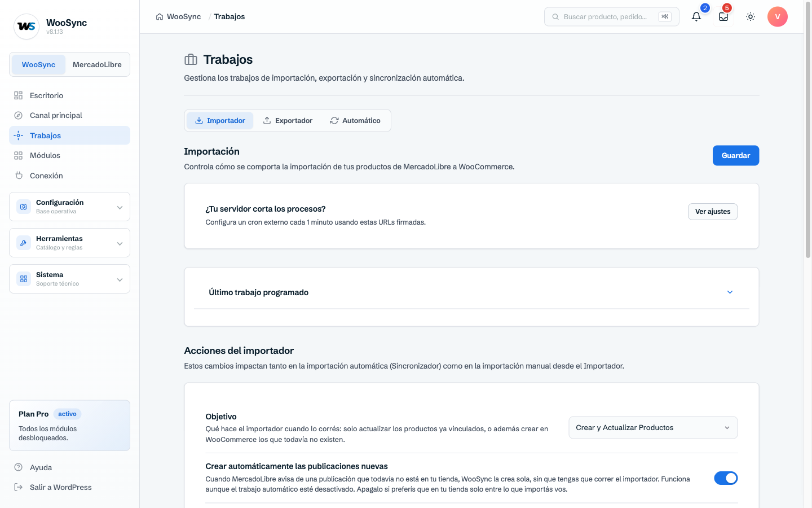Open the user avatar V menu
The width and height of the screenshot is (812, 508).
[x=778, y=16]
